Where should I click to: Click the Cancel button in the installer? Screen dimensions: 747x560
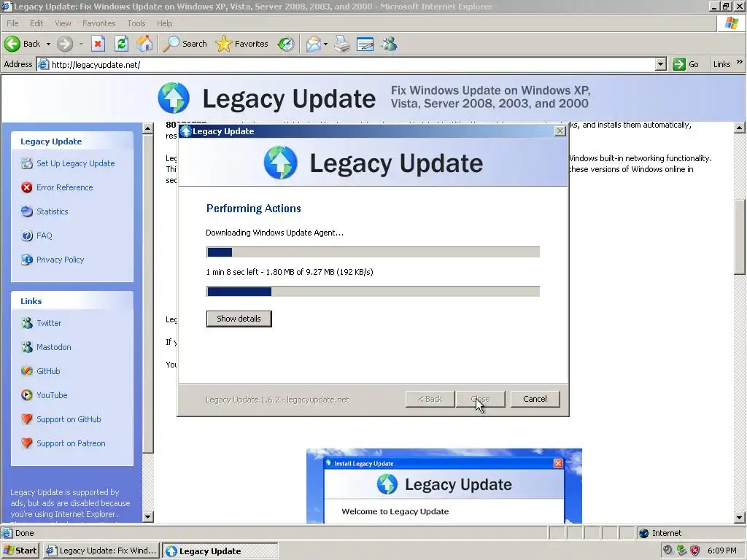[x=535, y=399]
